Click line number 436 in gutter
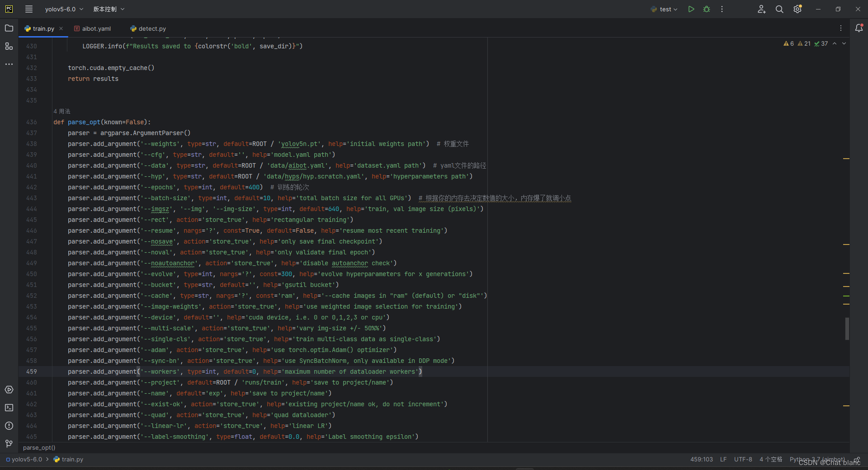This screenshot has width=868, height=470. coord(32,122)
